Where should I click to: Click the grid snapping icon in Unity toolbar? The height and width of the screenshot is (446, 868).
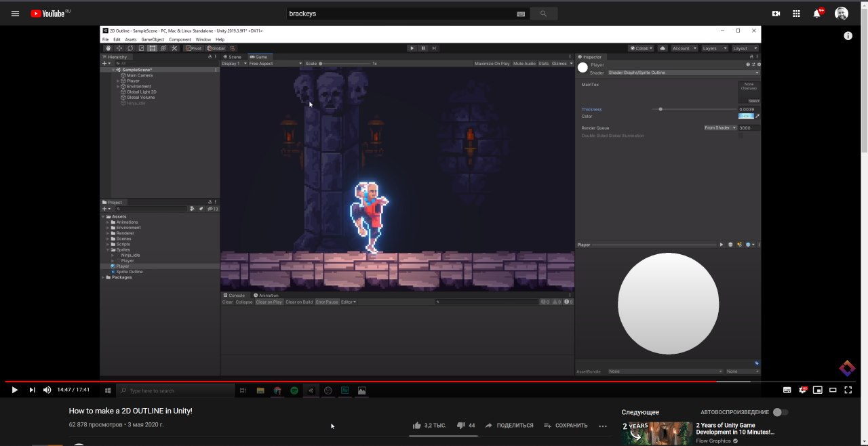click(233, 48)
